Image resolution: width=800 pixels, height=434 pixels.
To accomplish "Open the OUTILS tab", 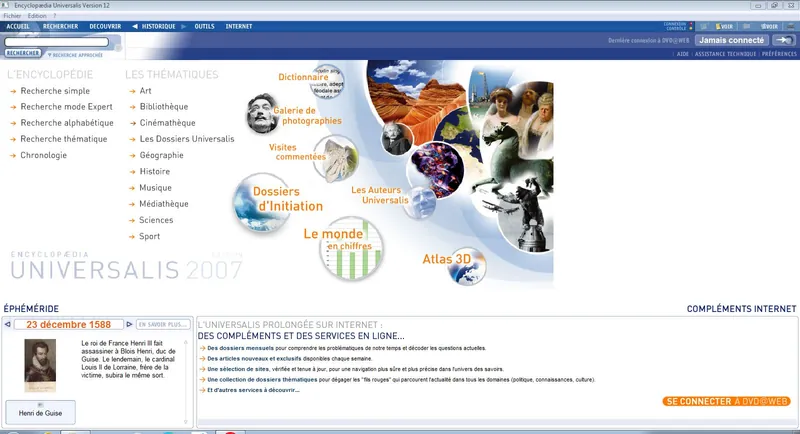I will coord(205,27).
